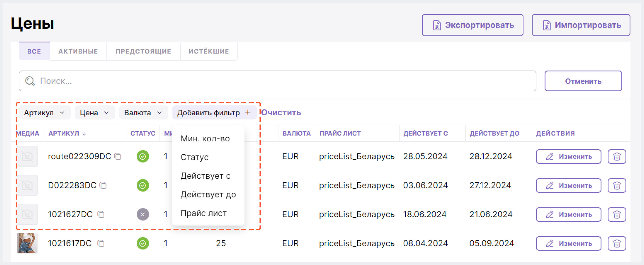Delete the 1021627DC price row
Screen dimensions: 644x265
[x=617, y=214]
